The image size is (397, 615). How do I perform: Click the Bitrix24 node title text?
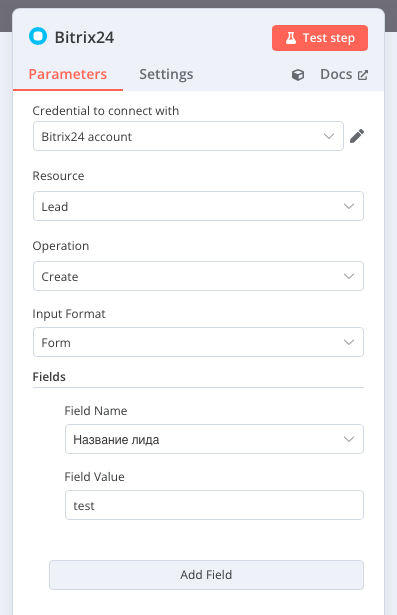(84, 38)
